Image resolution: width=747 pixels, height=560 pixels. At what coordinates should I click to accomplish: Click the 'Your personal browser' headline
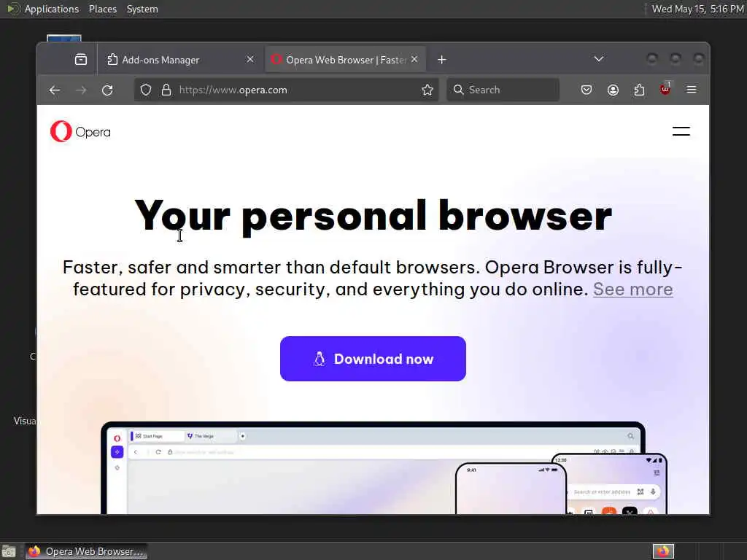pos(373,216)
